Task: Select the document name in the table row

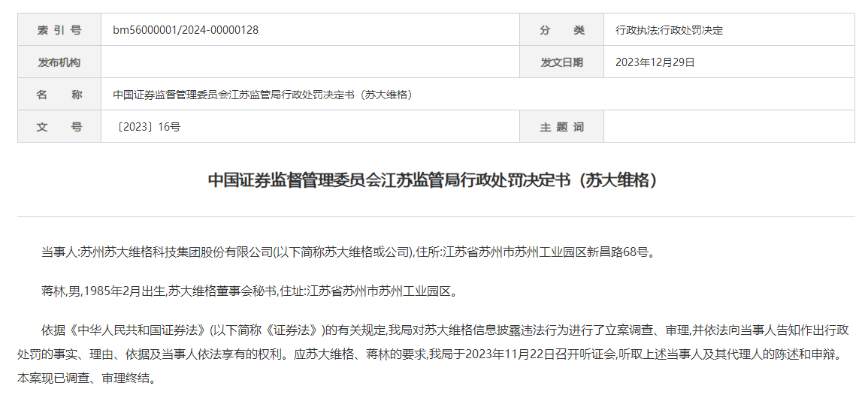Action: pos(263,95)
